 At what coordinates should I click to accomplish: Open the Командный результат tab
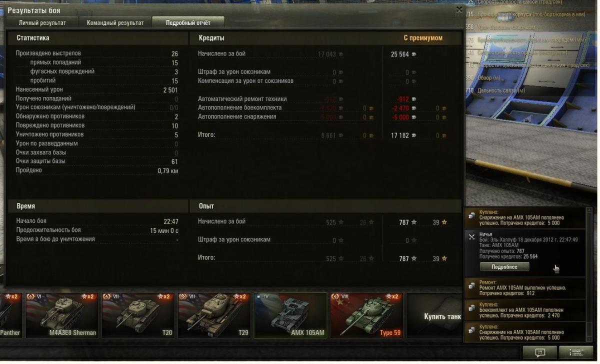point(115,22)
